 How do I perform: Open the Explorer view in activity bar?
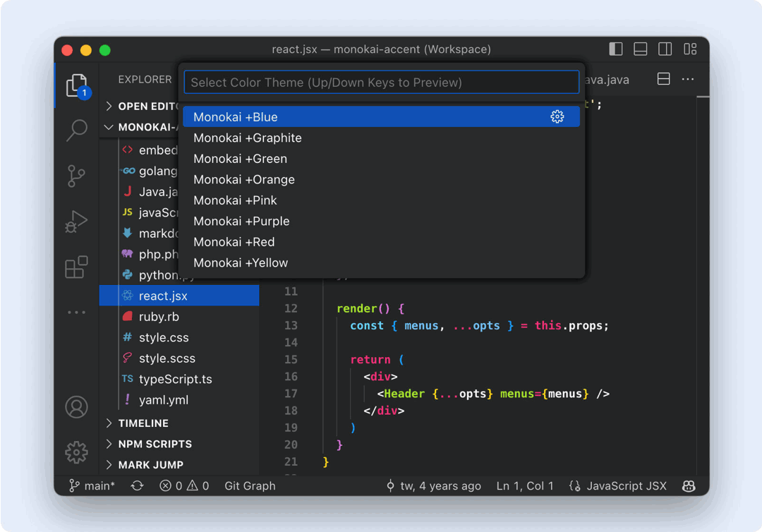point(77,86)
